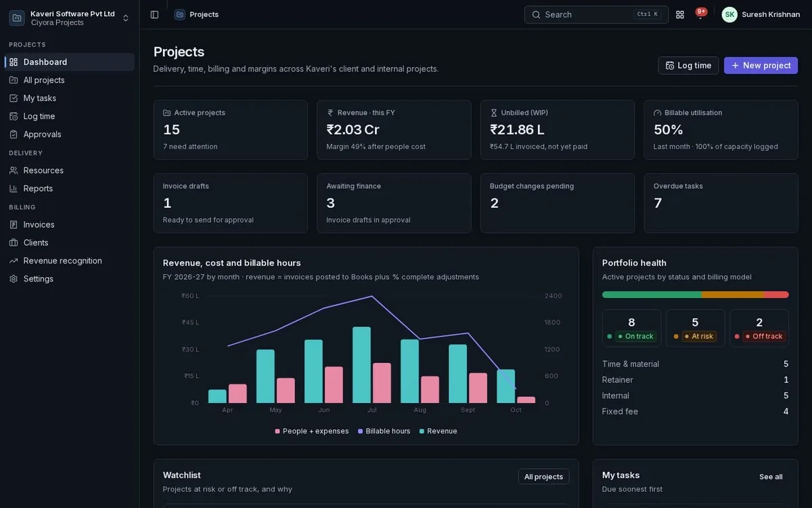Viewport: 812px width, 508px height.
Task: Open notifications bell with 9+ badge
Action: coord(700,14)
